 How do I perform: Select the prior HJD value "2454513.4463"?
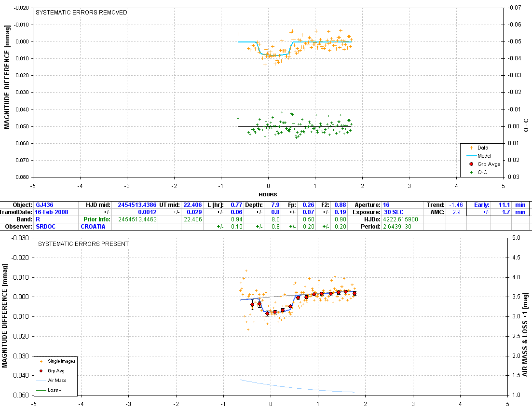point(137,219)
